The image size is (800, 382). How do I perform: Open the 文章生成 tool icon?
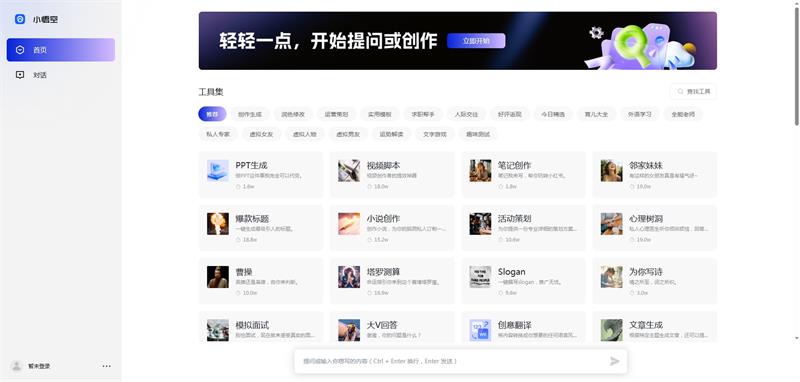pos(611,330)
